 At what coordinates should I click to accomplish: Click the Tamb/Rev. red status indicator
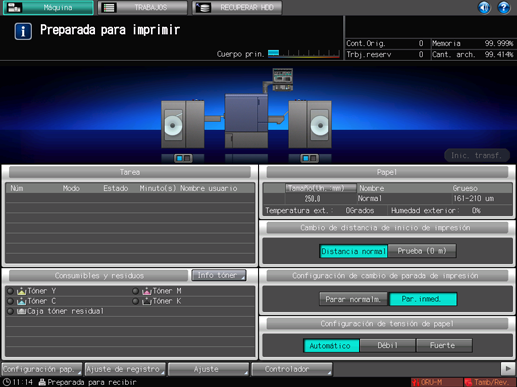pyautogui.click(x=490, y=382)
